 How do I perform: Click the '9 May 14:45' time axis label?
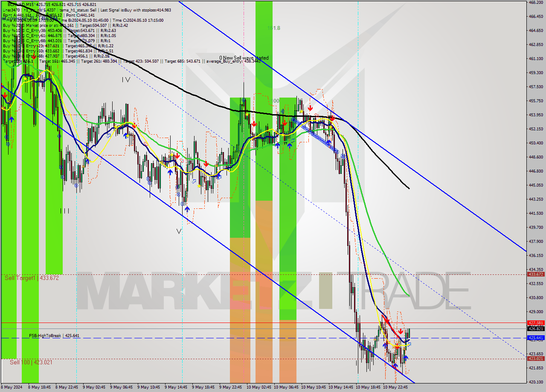point(176,387)
